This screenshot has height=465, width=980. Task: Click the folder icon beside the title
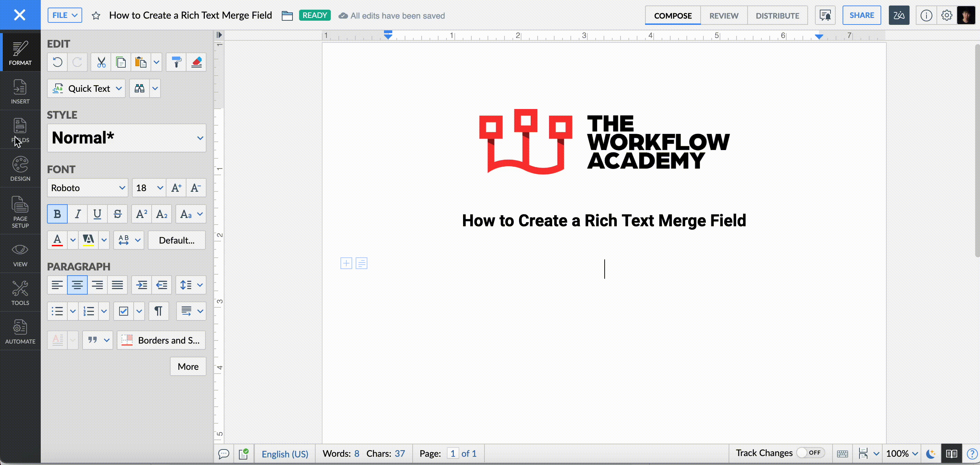tap(287, 16)
